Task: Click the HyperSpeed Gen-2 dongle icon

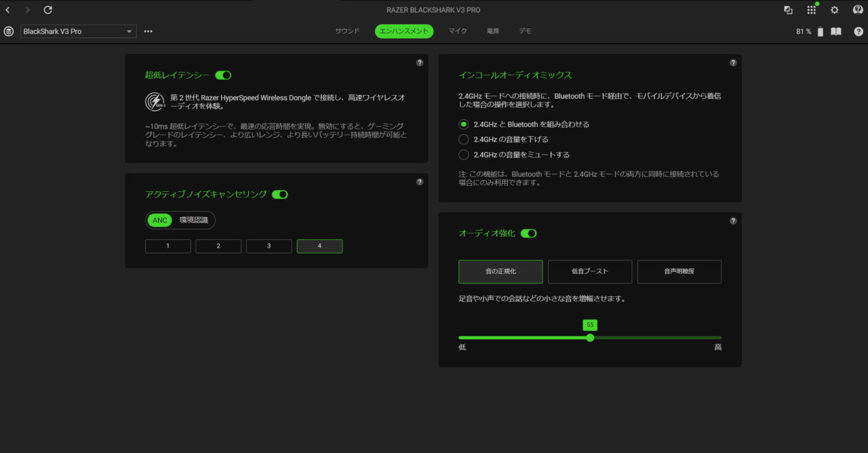Action: point(155,102)
